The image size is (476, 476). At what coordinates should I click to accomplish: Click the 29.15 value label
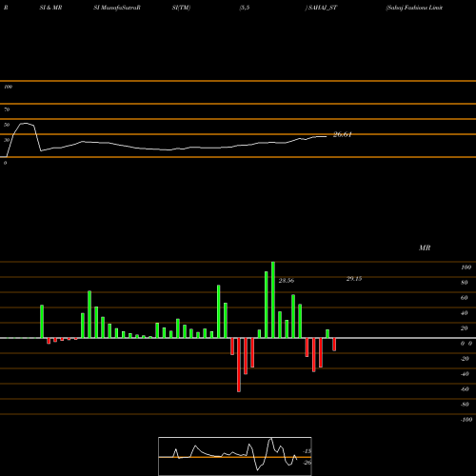(354, 279)
